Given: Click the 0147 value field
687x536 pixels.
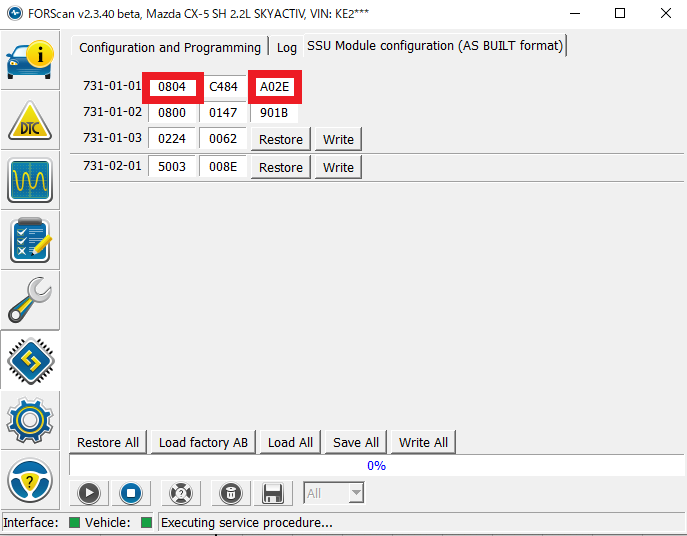Looking at the screenshot, I should click(x=223, y=113).
